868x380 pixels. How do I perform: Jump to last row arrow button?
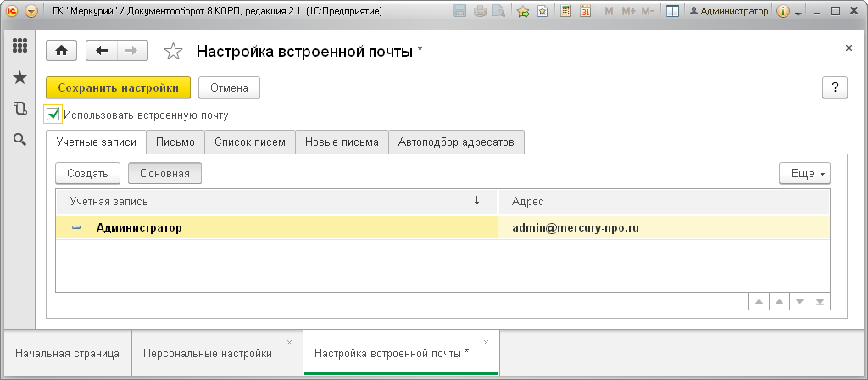click(820, 301)
